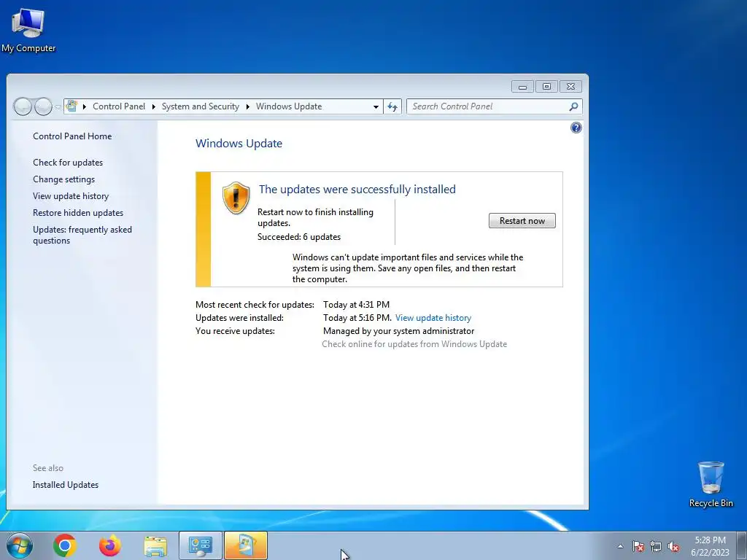The width and height of the screenshot is (747, 560).
Task: Open the clock showing 5:28 PM
Action: point(710,546)
